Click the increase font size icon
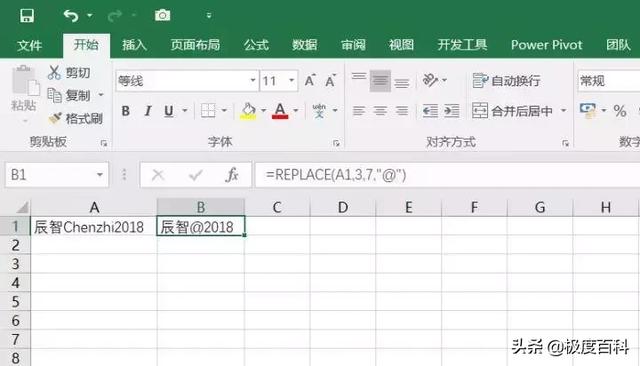 coord(310,80)
